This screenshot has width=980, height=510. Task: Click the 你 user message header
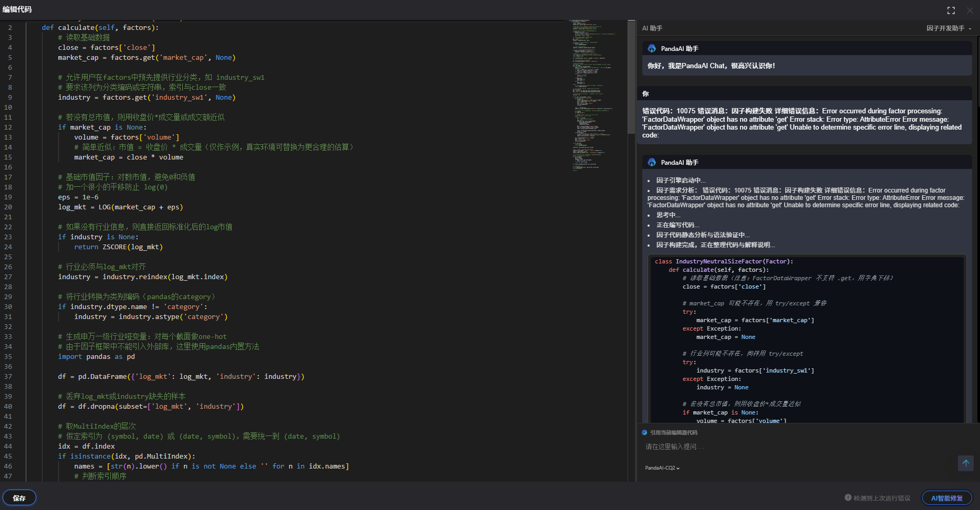[645, 94]
